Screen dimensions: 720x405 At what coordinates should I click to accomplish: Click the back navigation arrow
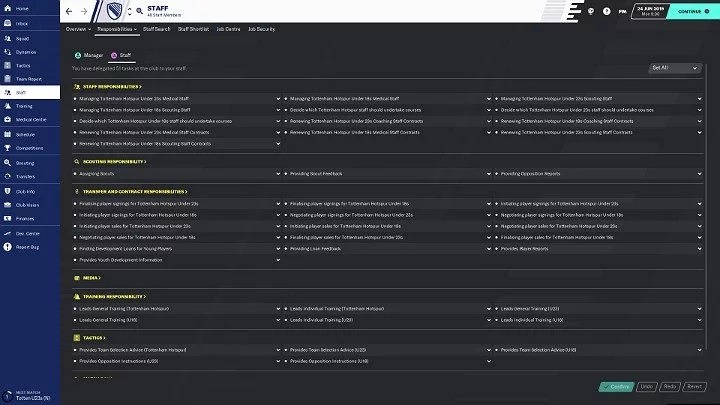pos(70,12)
